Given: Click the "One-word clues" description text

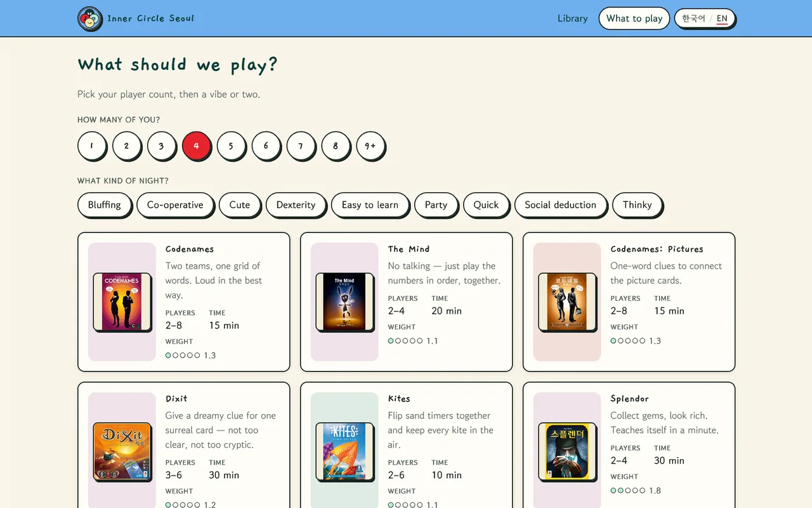Looking at the screenshot, I should (x=666, y=273).
